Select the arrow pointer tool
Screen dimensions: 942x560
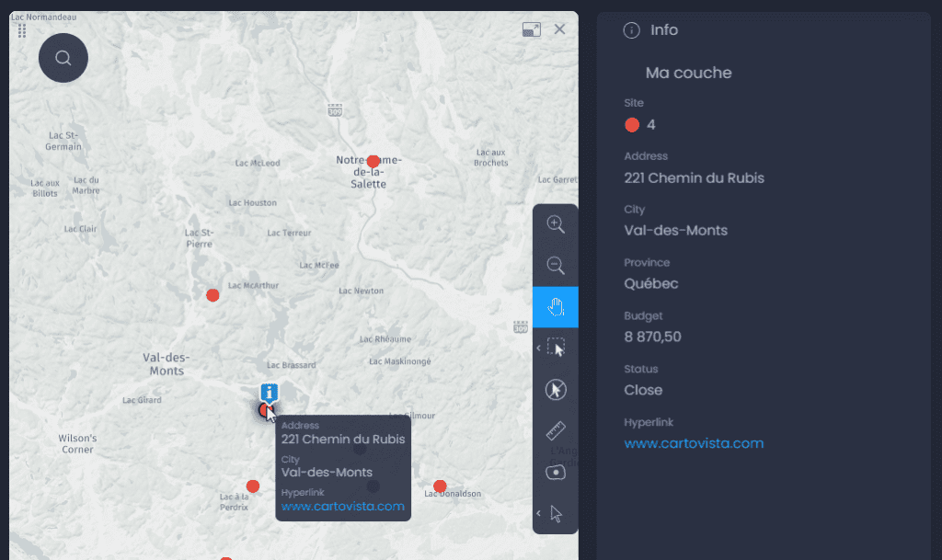tap(557, 514)
